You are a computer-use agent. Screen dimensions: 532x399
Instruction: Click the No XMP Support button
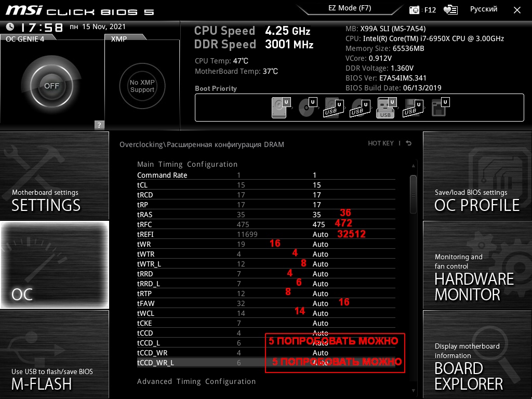(x=142, y=86)
